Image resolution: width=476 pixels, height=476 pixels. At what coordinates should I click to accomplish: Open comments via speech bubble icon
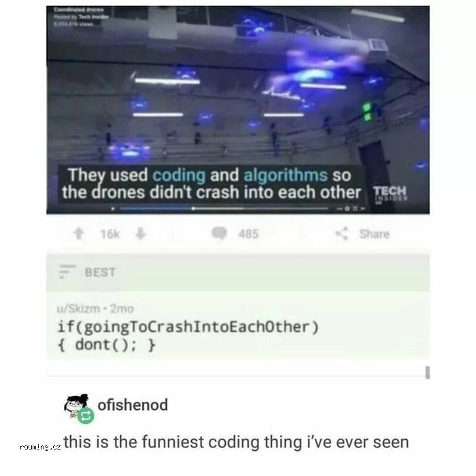(219, 233)
